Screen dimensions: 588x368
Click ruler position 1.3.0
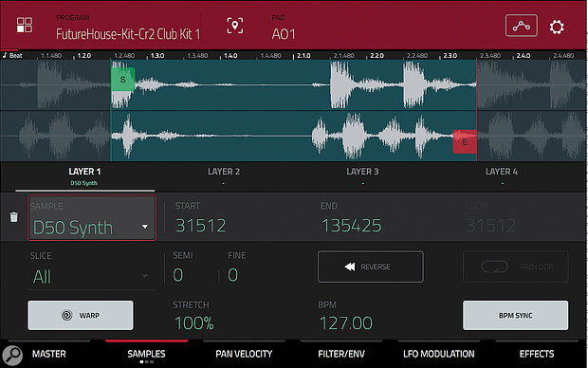coord(157,56)
